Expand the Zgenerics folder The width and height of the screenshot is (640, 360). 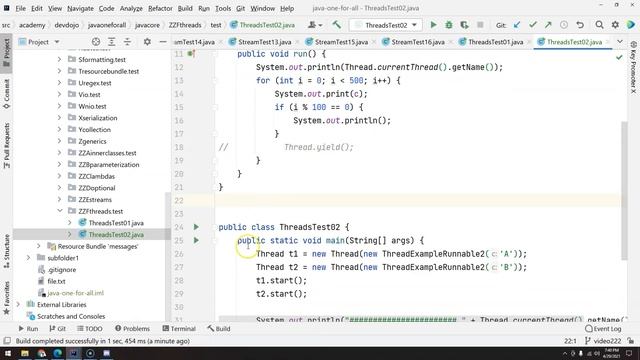click(x=60, y=141)
